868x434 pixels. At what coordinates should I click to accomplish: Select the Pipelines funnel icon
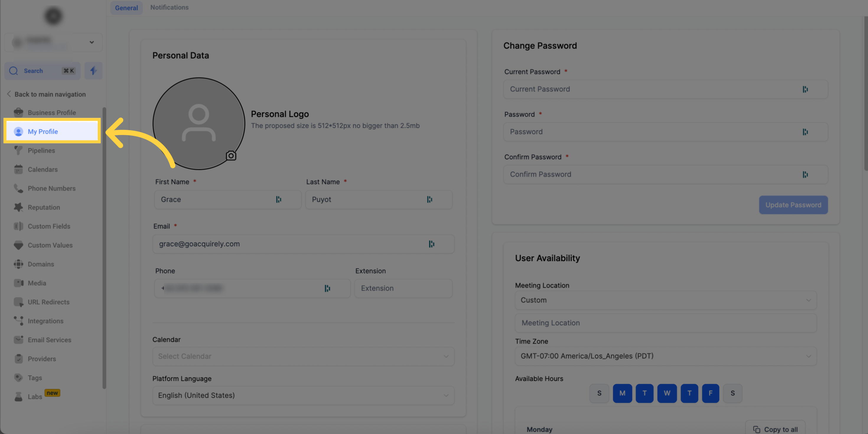[x=19, y=150]
